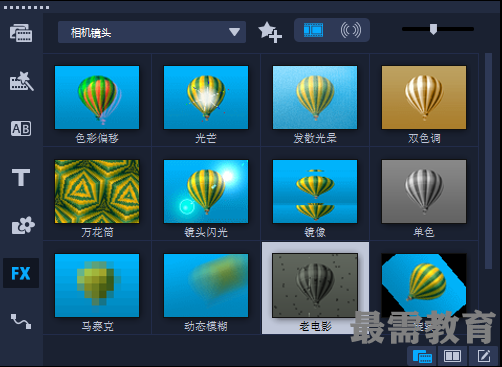The image size is (502, 367).
Task: Open the Instant Project templates panel
Action: click(21, 81)
